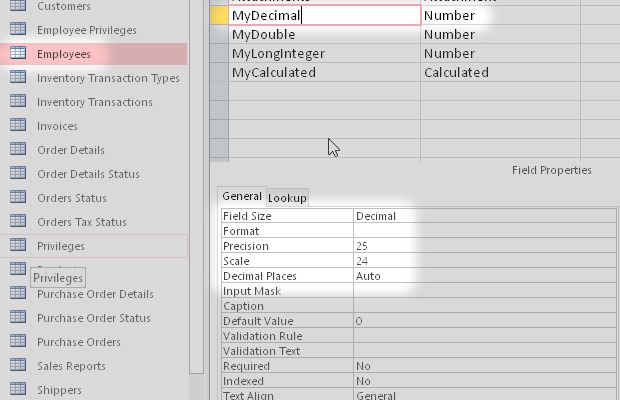The width and height of the screenshot is (620, 400).
Task: Click the Purchase Orders table icon
Action: click(x=18, y=342)
